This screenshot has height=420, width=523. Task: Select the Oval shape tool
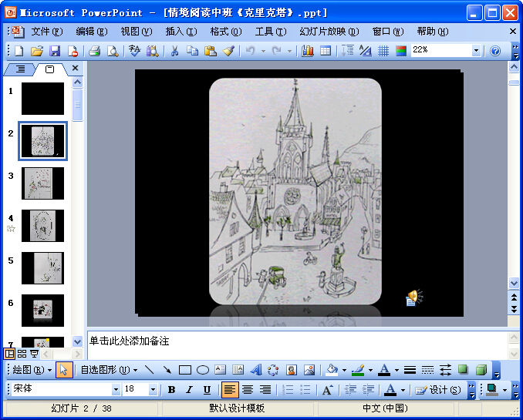203,370
